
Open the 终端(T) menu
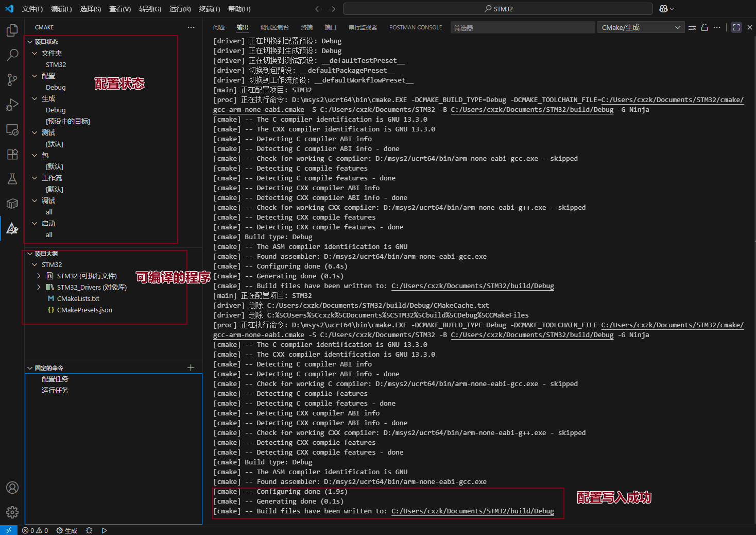[209, 9]
